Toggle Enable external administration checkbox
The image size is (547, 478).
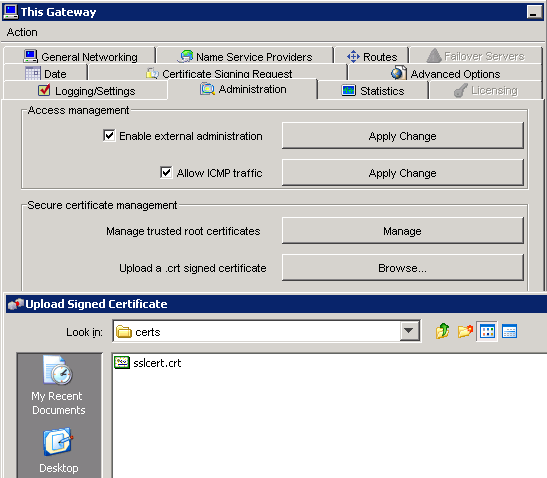109,135
